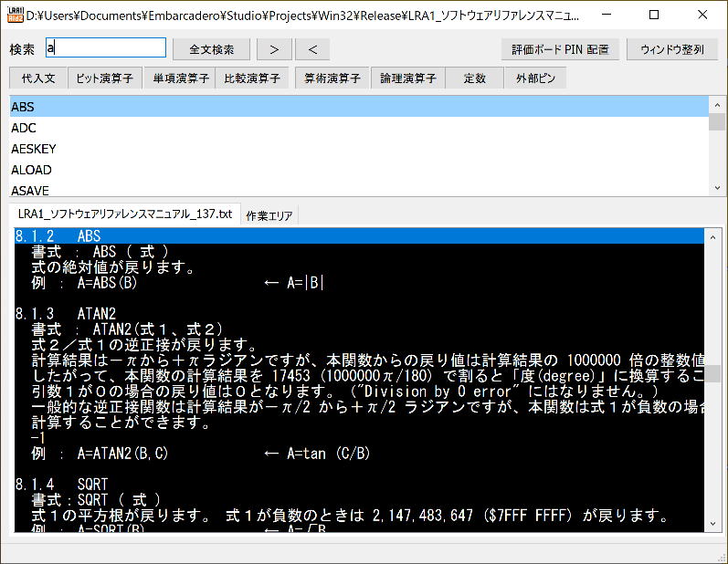This screenshot has height=564, width=728.
Task: Click the manual text pane scrollbar thumb
Action: click(x=712, y=373)
